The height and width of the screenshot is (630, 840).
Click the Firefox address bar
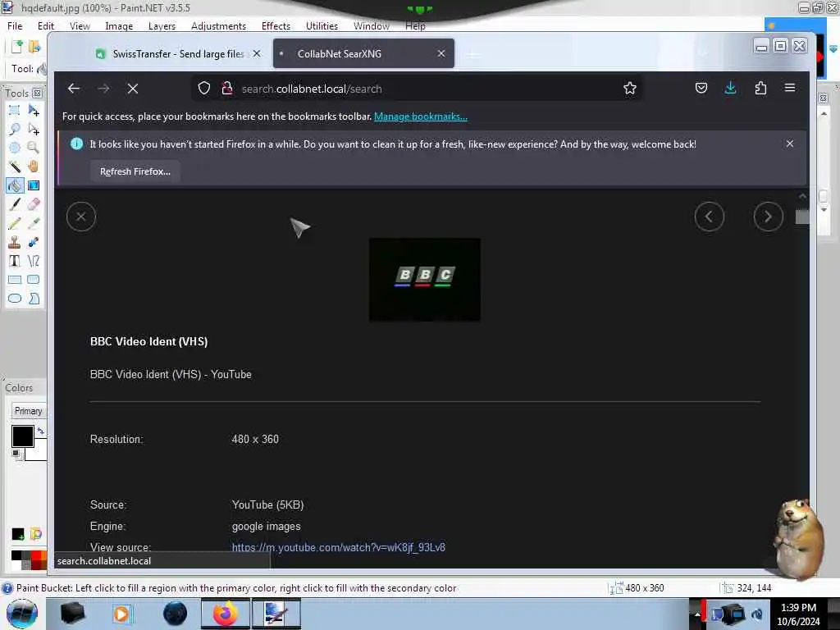pyautogui.click(x=418, y=89)
